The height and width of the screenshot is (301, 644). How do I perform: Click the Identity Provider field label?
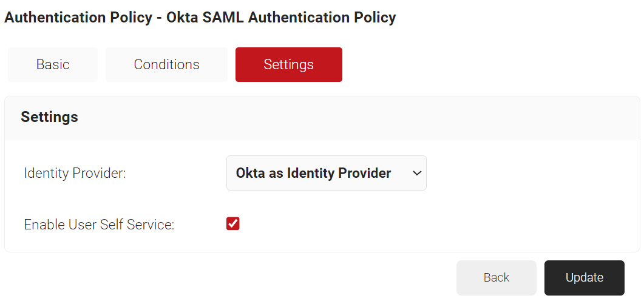[x=75, y=174]
